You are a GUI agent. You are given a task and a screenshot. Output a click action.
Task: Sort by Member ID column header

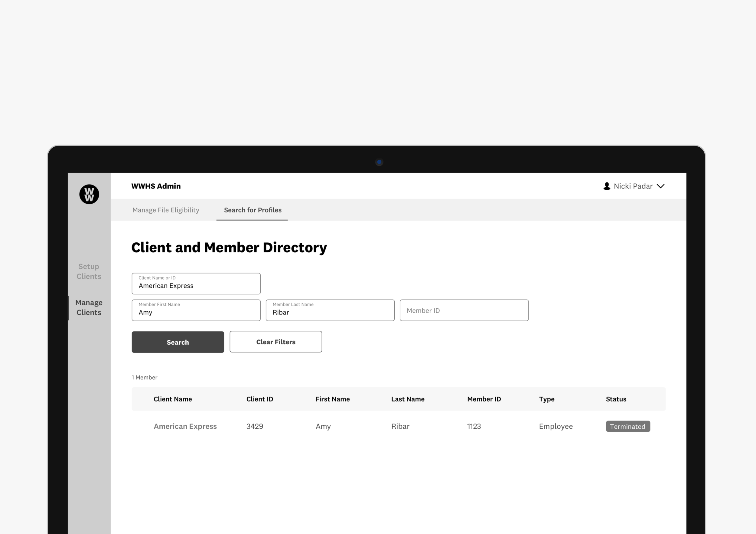(x=484, y=399)
